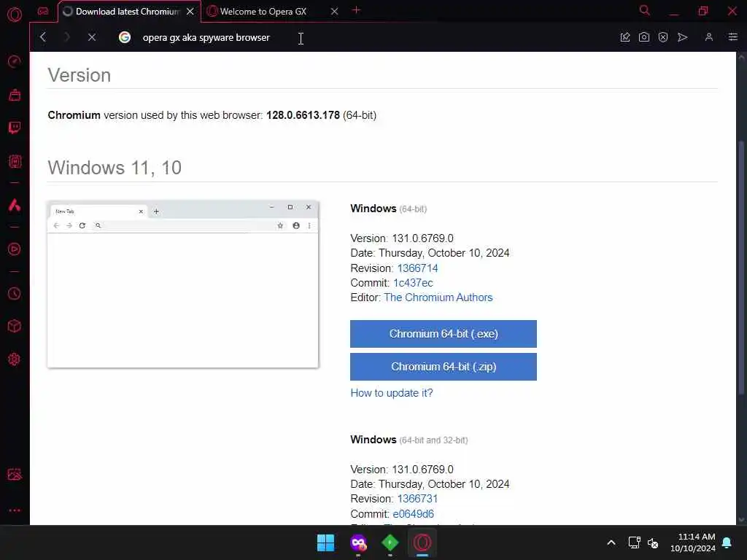747x560 pixels.
Task: Show hidden system tray icons
Action: 611,542
